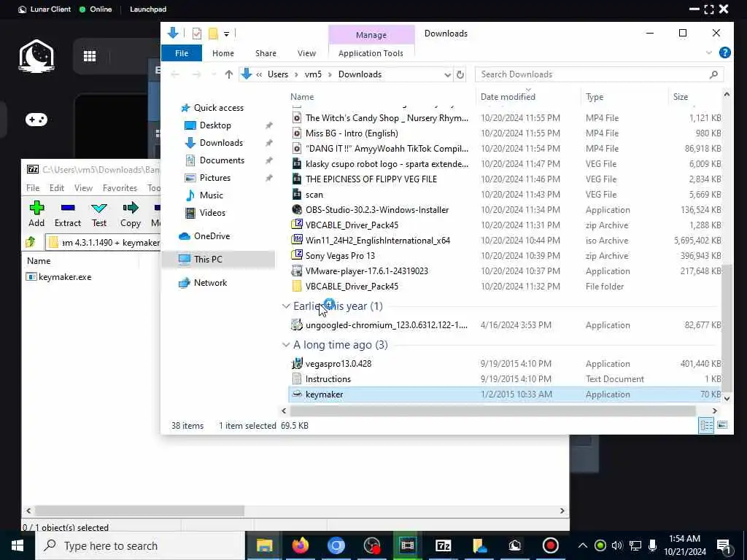This screenshot has height=560, width=747.
Task: Switch to large thumbnails view icon
Action: [x=722, y=425]
